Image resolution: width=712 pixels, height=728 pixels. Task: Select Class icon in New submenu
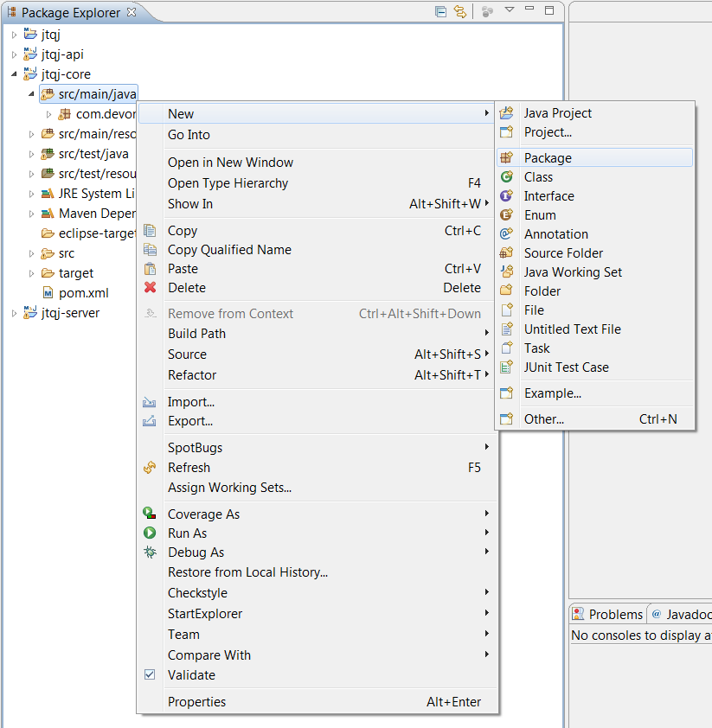click(507, 177)
